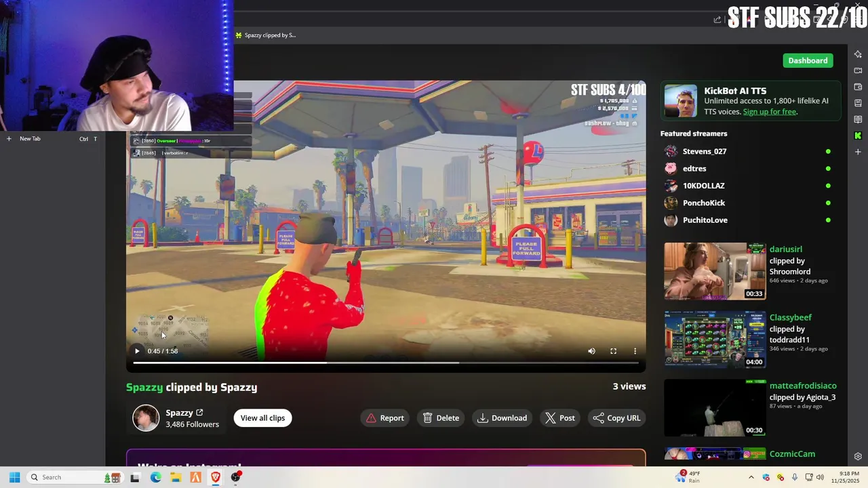Open the sparkle AI sidebar icon
The image size is (868, 488).
click(858, 54)
